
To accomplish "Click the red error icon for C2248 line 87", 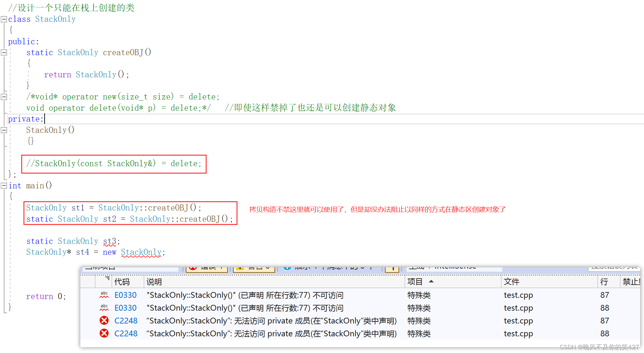I will pyautogui.click(x=104, y=321).
